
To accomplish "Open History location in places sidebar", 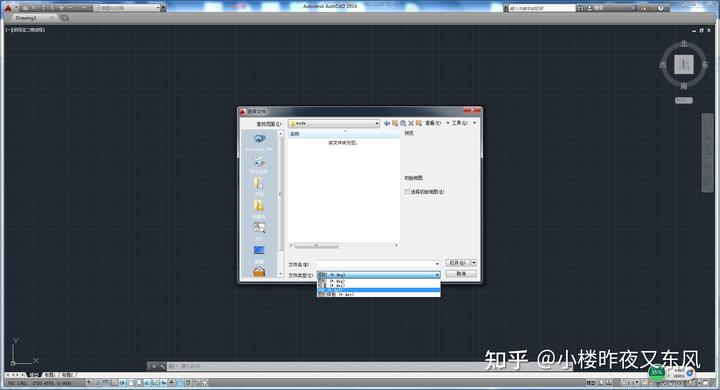I will tap(259, 164).
